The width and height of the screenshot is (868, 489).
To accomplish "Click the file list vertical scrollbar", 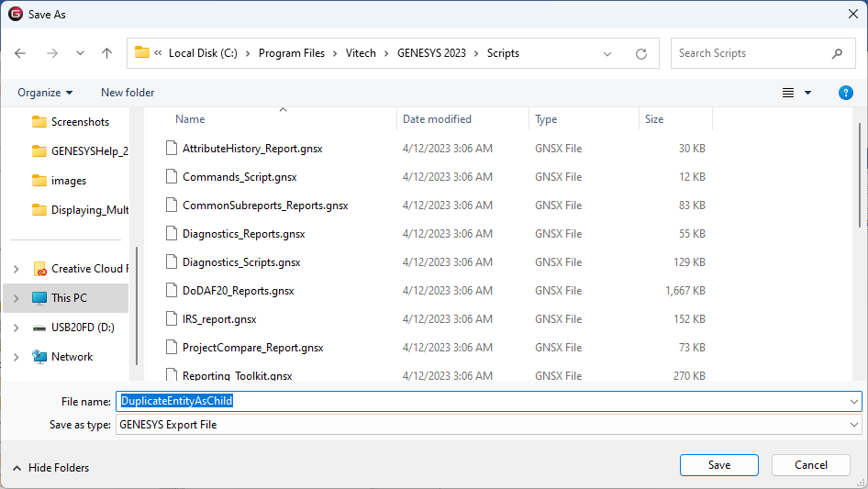I will pos(860,174).
